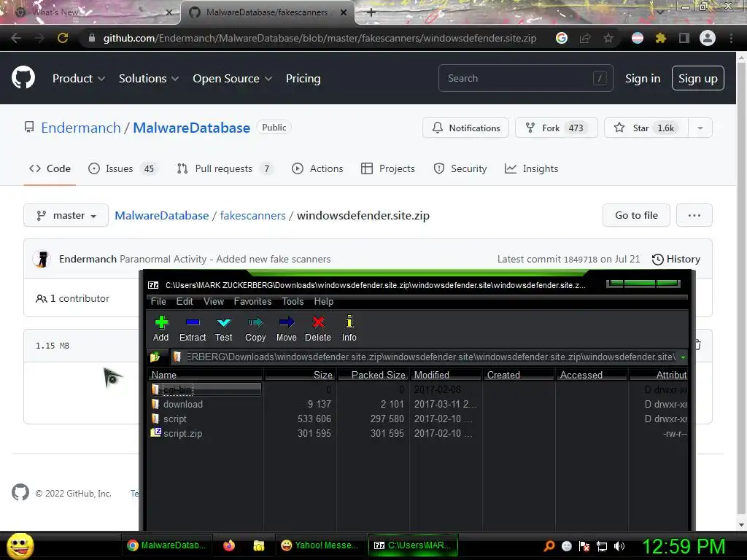Screen dimensions: 747x560
Task: Open the 7-Zip Favorites menu
Action: (x=252, y=301)
